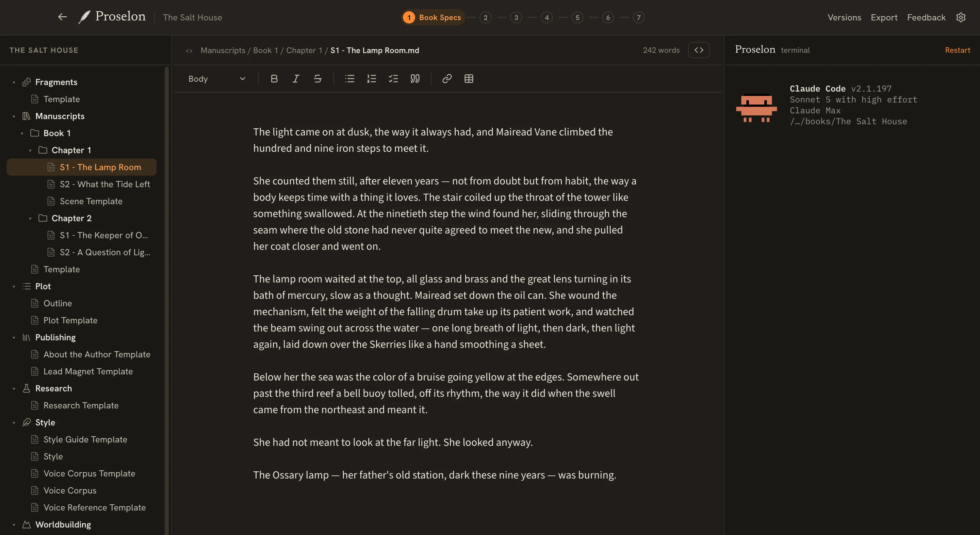Click the Fragments section icon
Viewport: 980px width, 535px height.
(x=26, y=82)
